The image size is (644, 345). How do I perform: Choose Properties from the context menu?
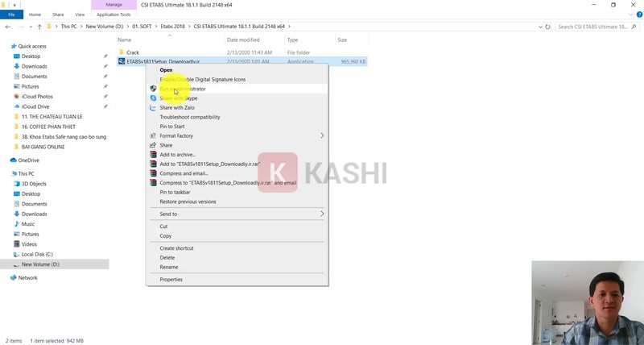[171, 280]
